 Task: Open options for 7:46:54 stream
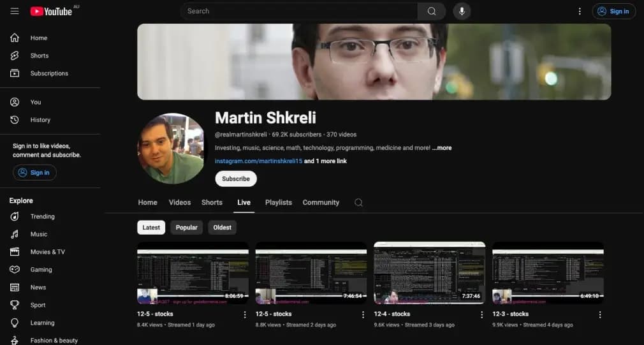pos(363,314)
